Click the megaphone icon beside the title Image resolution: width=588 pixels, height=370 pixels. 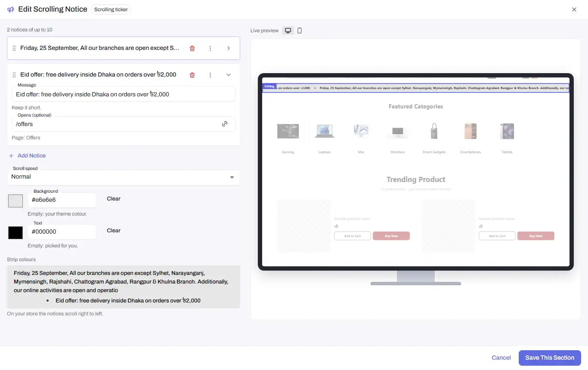(11, 9)
